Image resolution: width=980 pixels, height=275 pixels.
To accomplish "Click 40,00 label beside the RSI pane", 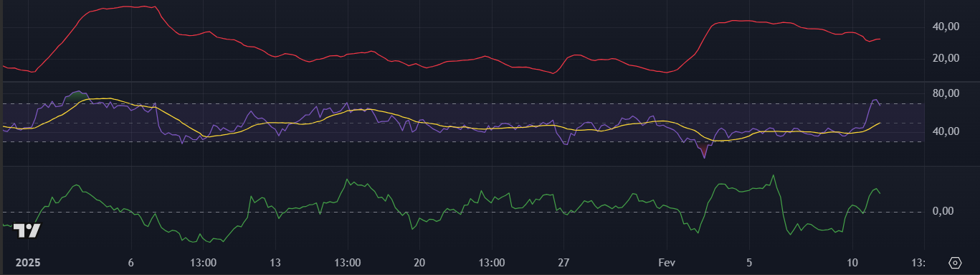I will coord(946,131).
